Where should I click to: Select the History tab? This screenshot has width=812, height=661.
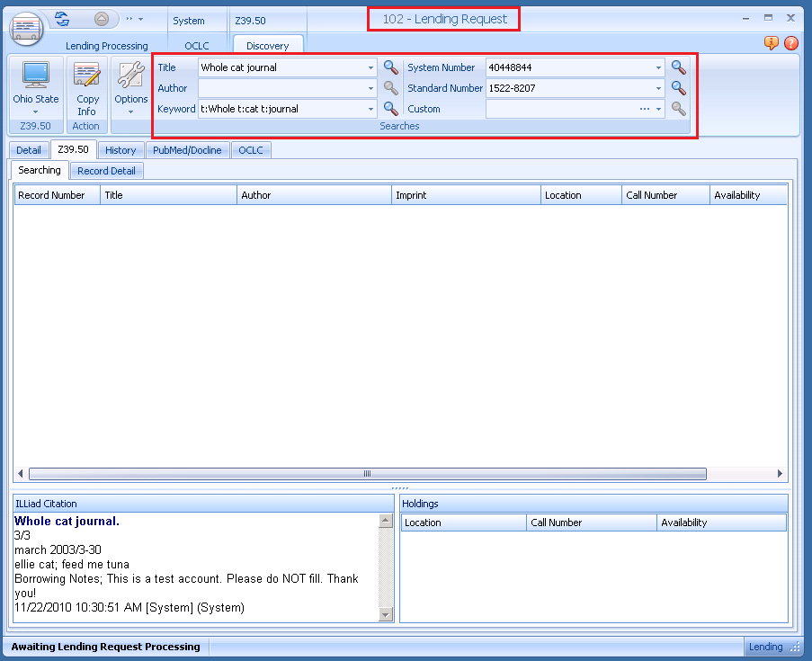click(x=120, y=150)
